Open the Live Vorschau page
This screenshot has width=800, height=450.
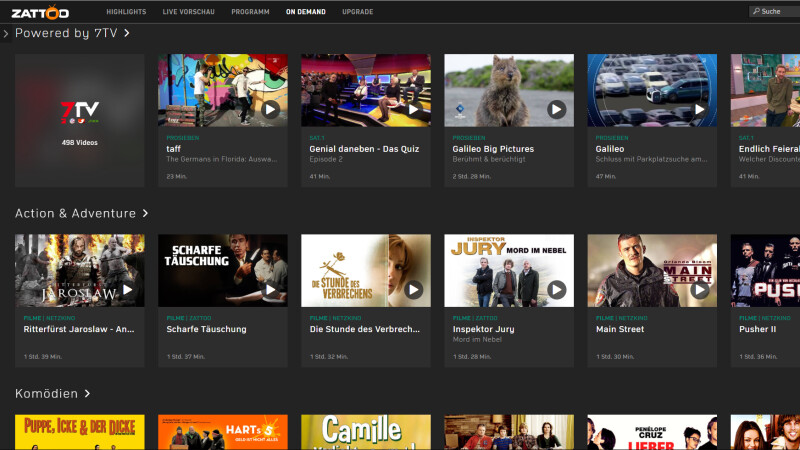(188, 12)
